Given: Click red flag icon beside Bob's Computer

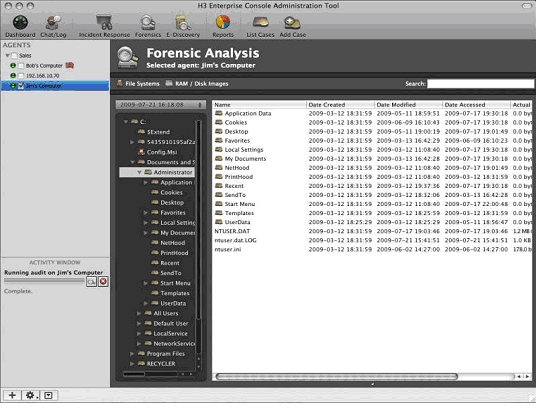Looking at the screenshot, I should coord(70,65).
